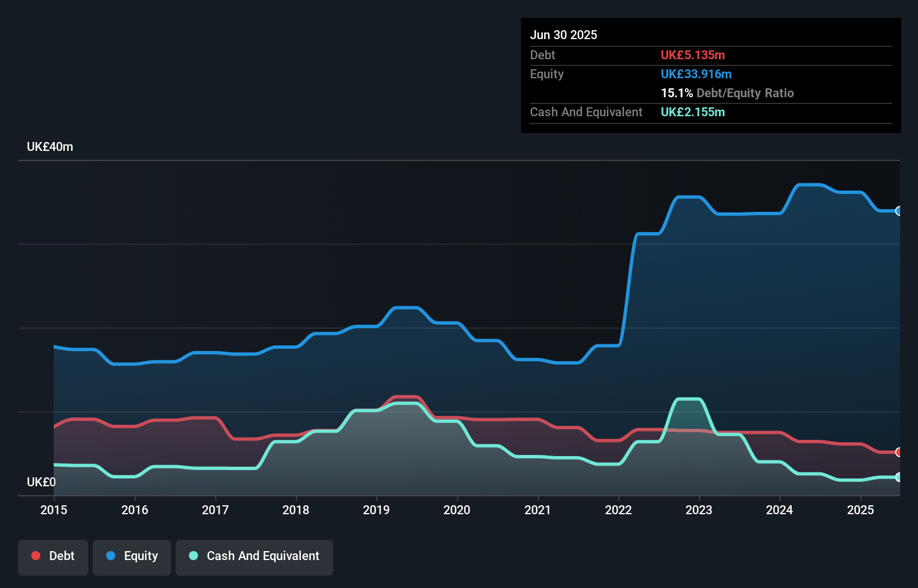The width and height of the screenshot is (918, 588).
Task: Click the teal Cash And Equivalent dot icon
Action: [x=192, y=556]
